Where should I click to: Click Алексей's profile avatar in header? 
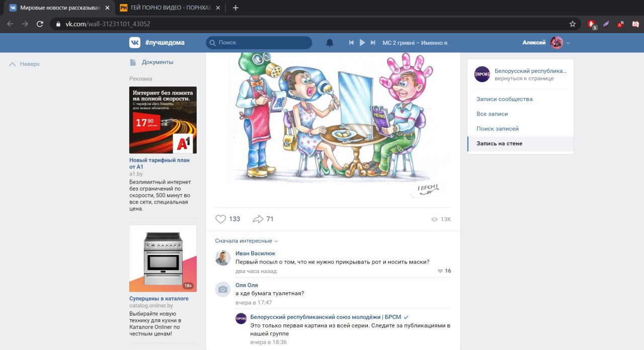click(556, 43)
